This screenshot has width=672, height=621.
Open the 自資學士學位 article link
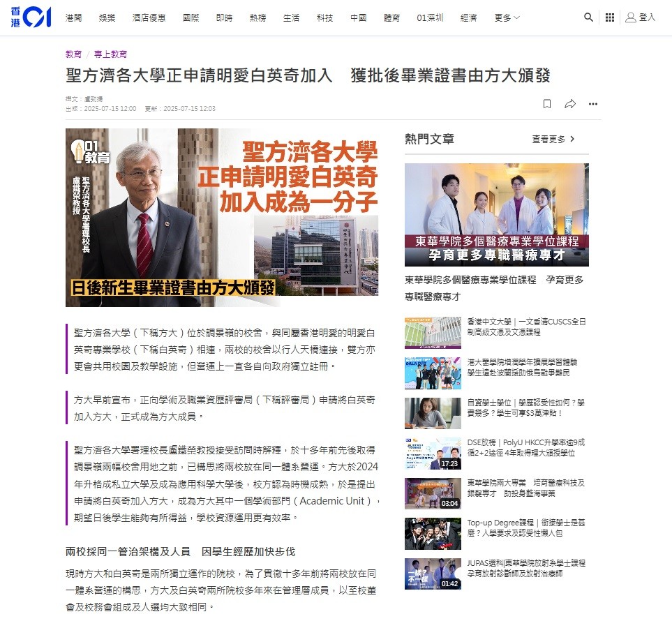click(525, 407)
